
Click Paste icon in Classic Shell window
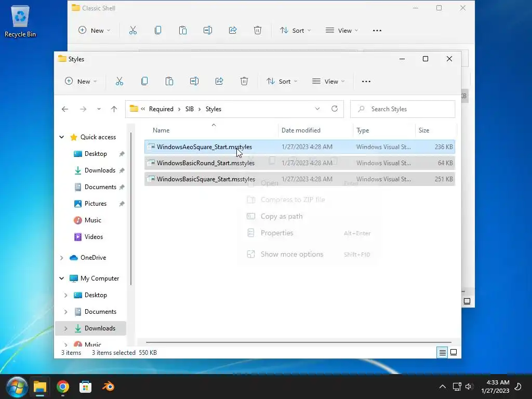183,31
